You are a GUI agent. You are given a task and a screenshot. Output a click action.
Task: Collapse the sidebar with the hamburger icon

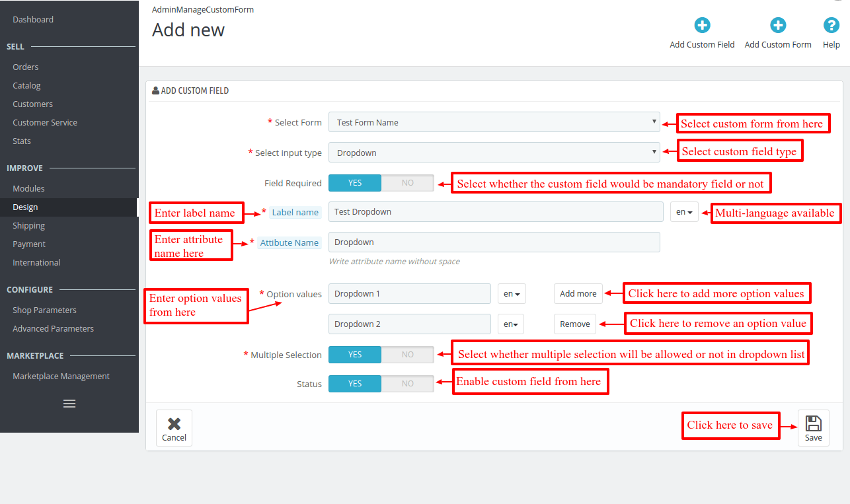pos(69,403)
